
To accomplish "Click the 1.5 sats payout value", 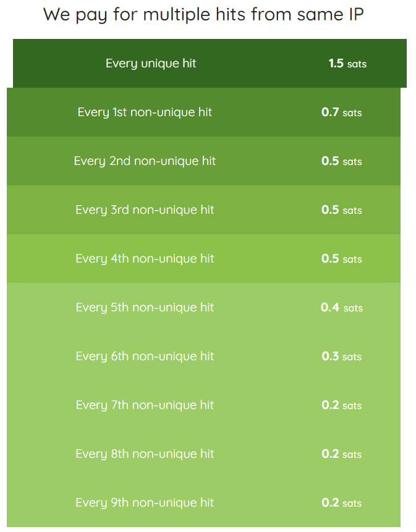I will (x=347, y=63).
